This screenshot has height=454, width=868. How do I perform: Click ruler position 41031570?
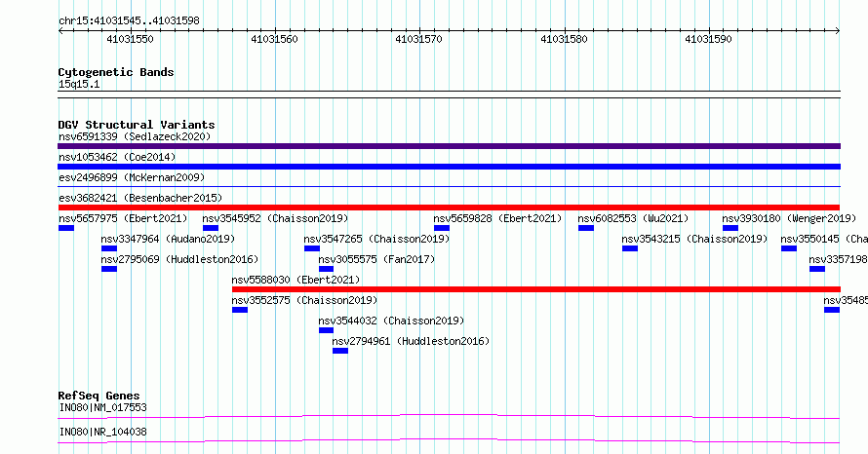(x=419, y=39)
